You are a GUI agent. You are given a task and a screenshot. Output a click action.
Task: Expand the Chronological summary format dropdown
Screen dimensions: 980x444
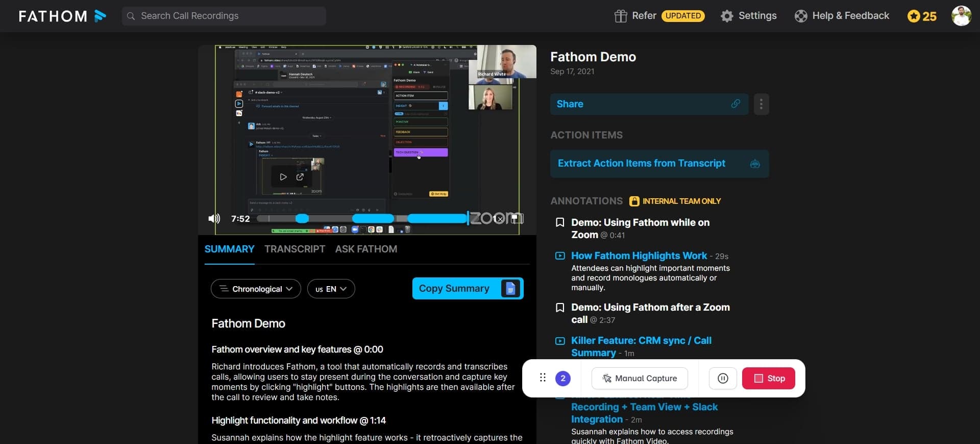pyautogui.click(x=256, y=289)
